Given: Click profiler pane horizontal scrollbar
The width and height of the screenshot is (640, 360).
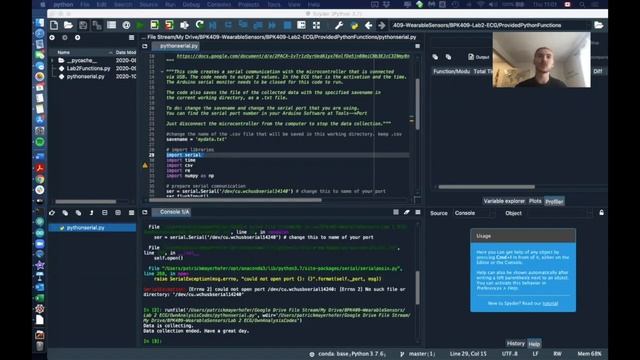Looking at the screenshot, I should pyautogui.click(x=487, y=187).
